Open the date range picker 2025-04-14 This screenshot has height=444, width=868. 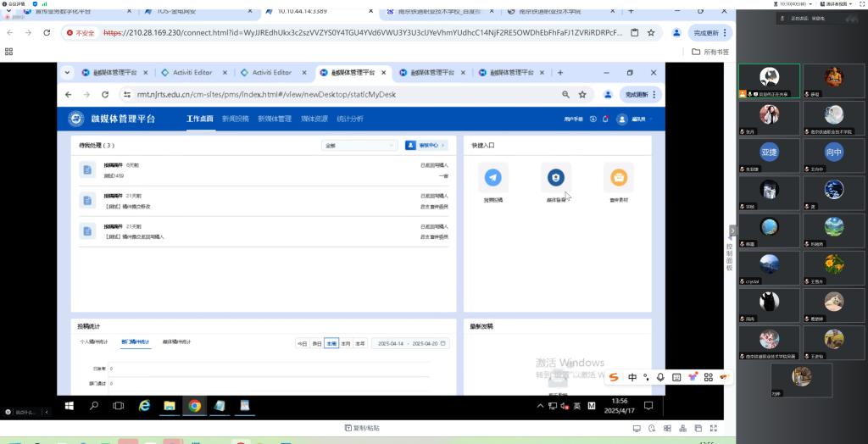(410, 343)
